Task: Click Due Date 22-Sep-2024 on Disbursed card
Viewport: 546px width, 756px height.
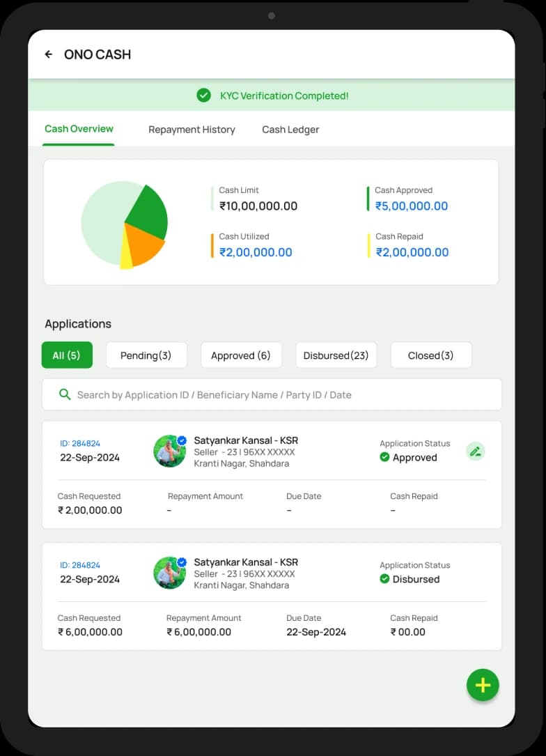Action: tap(316, 631)
